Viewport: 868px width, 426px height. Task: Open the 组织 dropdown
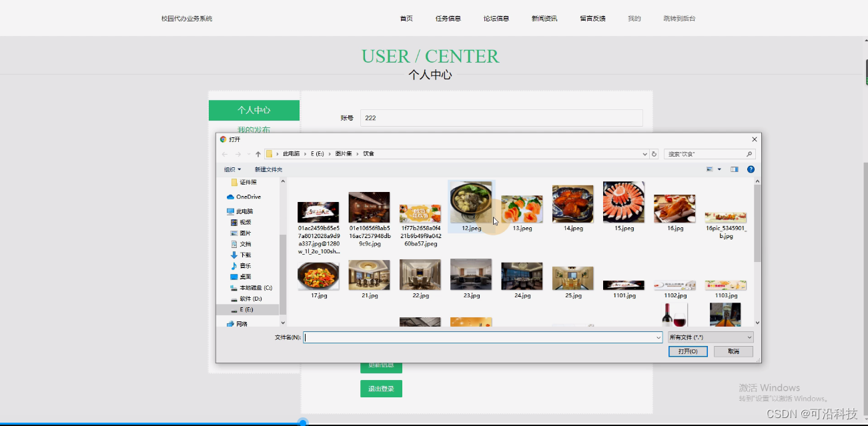(x=232, y=169)
